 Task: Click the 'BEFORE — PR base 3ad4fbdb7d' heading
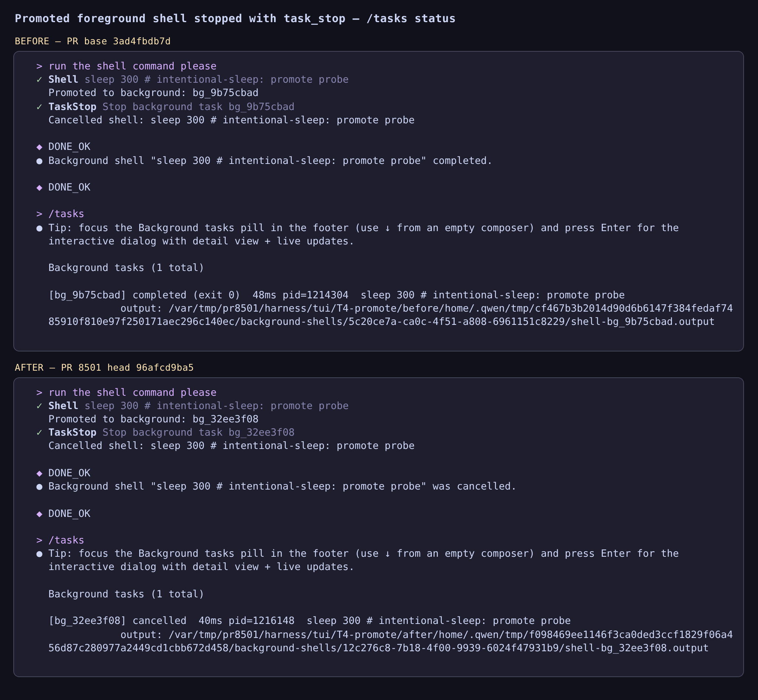pyautogui.click(x=93, y=41)
